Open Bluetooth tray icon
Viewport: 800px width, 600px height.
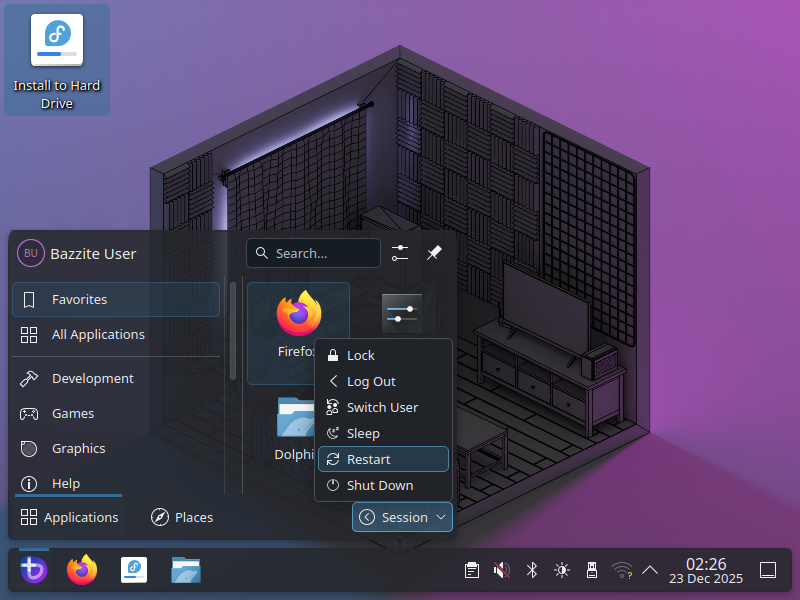click(x=532, y=570)
